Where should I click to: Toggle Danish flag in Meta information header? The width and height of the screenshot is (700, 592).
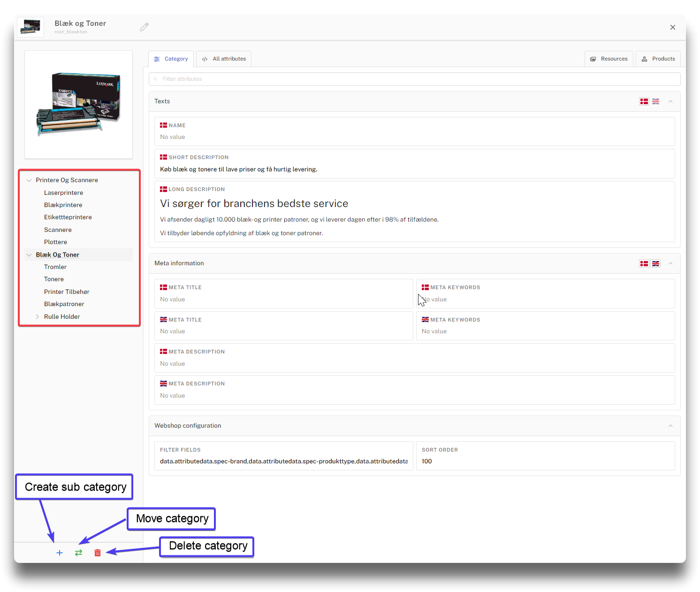point(644,263)
